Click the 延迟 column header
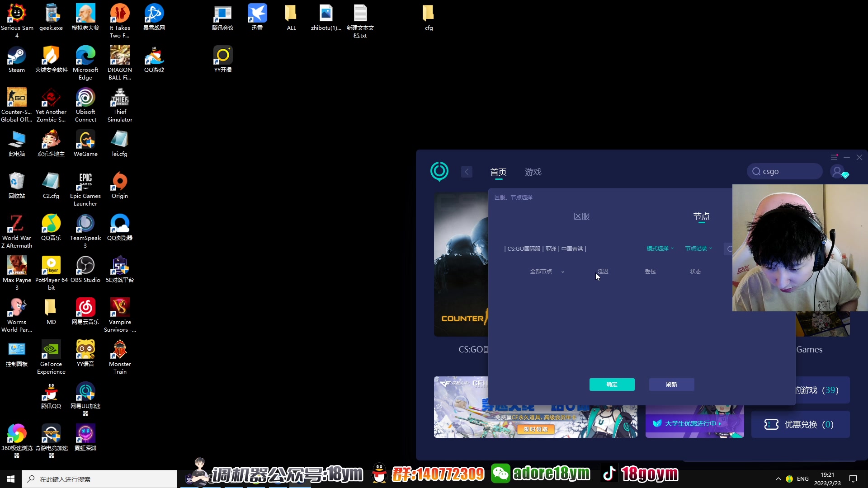The width and height of the screenshot is (868, 488). (x=603, y=272)
